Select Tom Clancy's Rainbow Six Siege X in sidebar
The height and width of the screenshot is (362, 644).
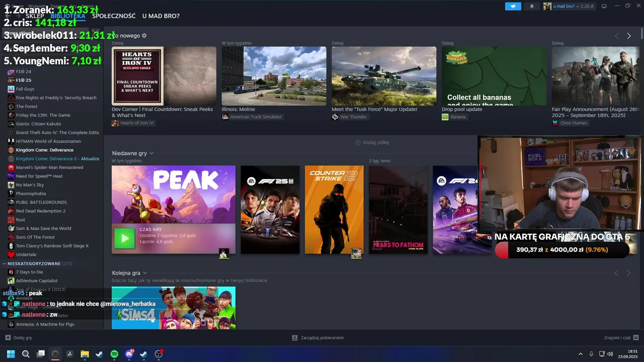[x=51, y=246]
